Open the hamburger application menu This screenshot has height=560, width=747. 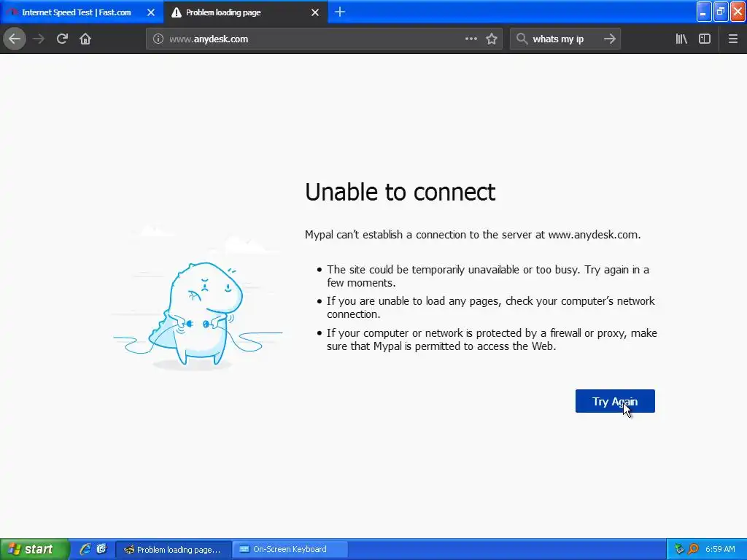tap(733, 39)
